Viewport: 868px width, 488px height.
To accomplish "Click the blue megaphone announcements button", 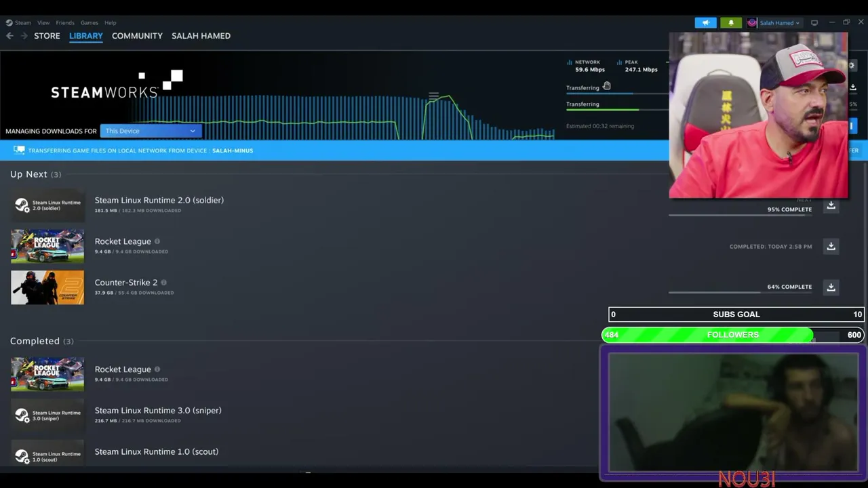I will click(x=706, y=22).
